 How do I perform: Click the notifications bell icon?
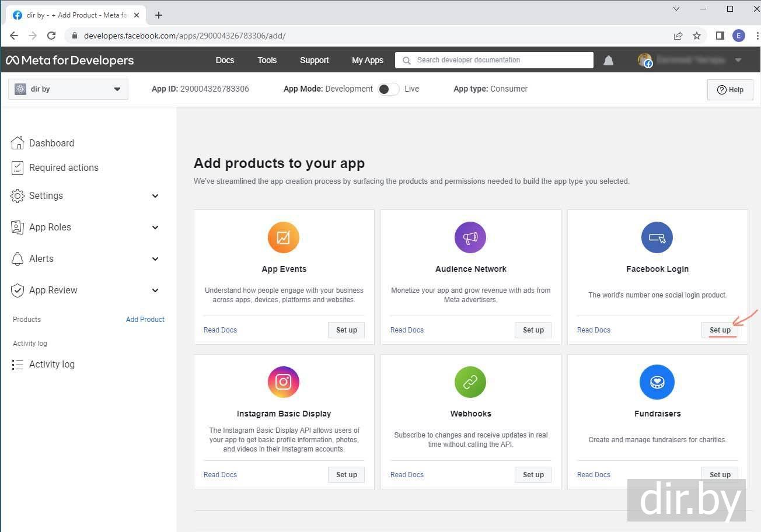608,60
